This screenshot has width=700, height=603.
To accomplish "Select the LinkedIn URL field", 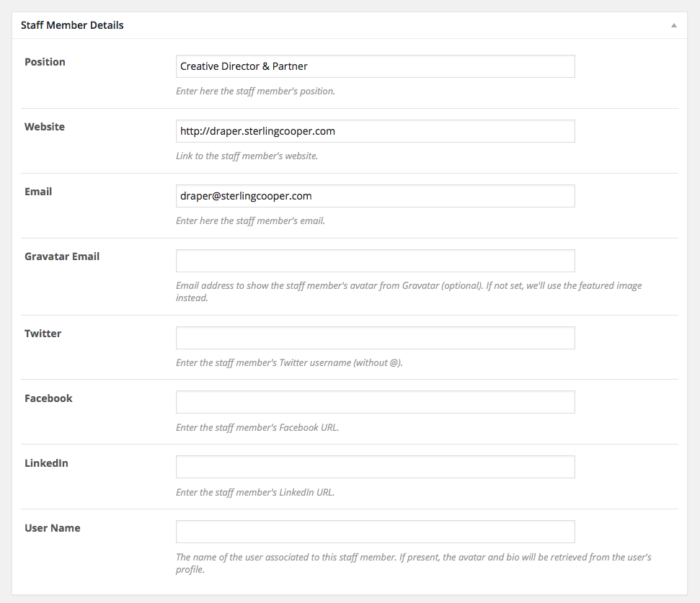I will pos(375,467).
